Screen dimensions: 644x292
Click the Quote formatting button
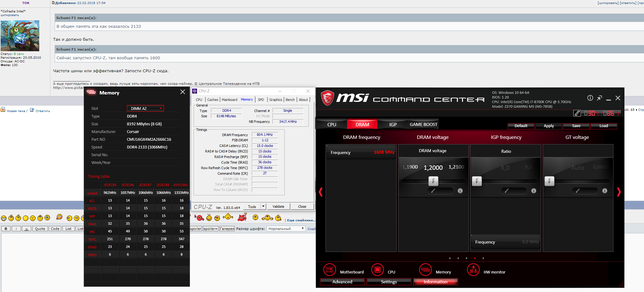click(40, 229)
